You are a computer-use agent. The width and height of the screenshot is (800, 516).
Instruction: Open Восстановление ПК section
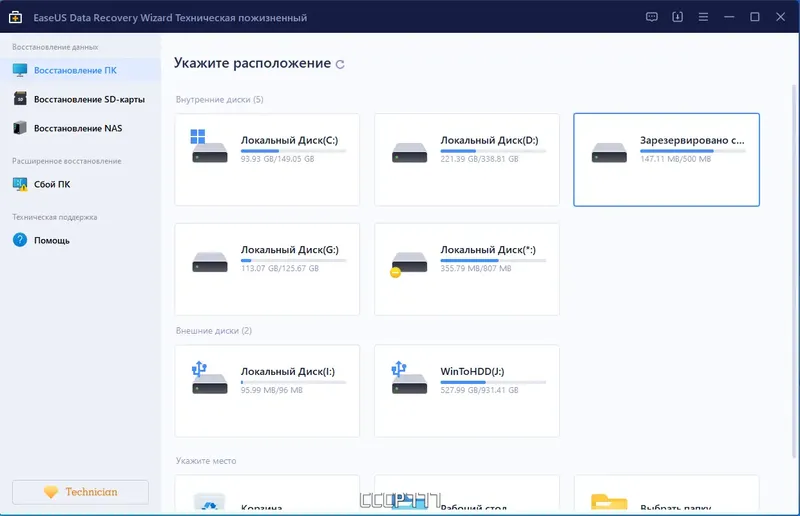click(x=81, y=70)
